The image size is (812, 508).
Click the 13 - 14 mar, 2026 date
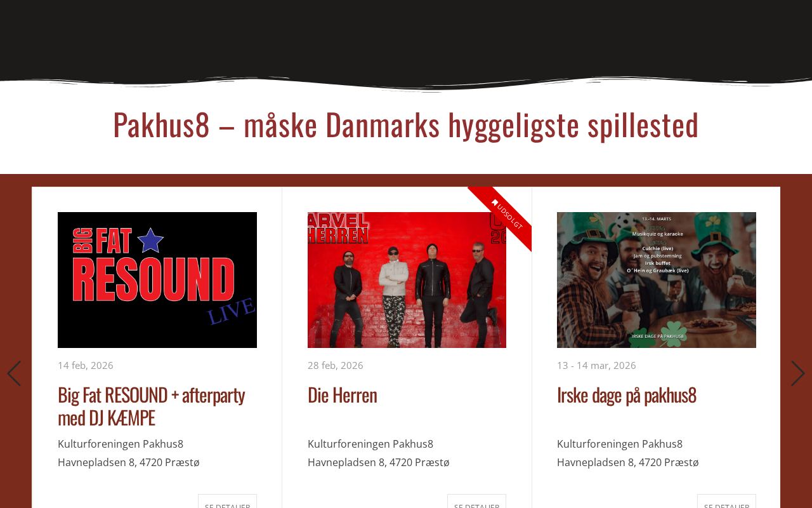(x=596, y=365)
